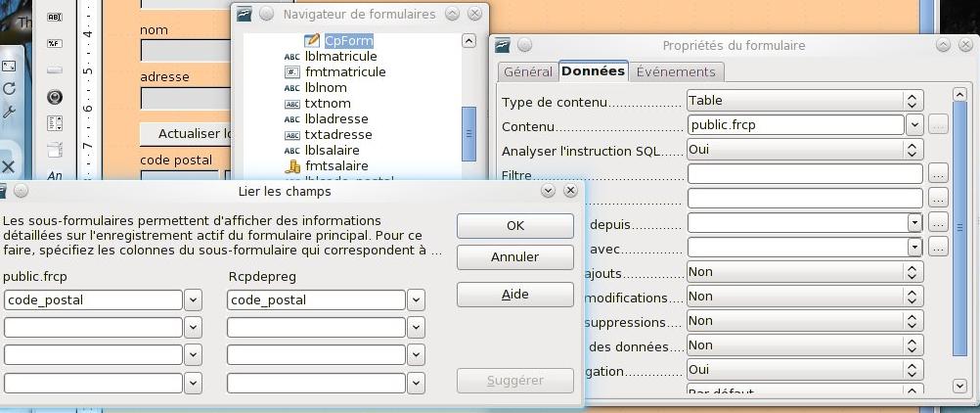Click the properties panel scrollbar thumb
This screenshot has width=980, height=413.
point(959,227)
